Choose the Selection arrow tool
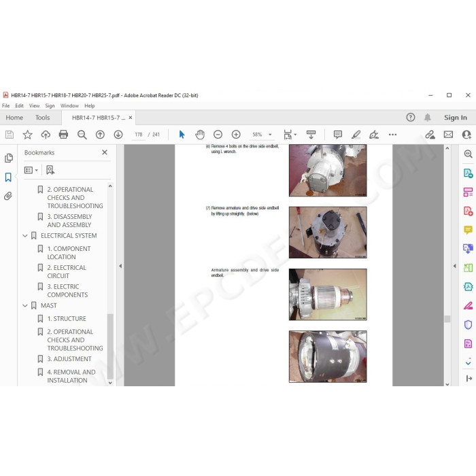Viewport: 476px width, 476px height. click(182, 135)
